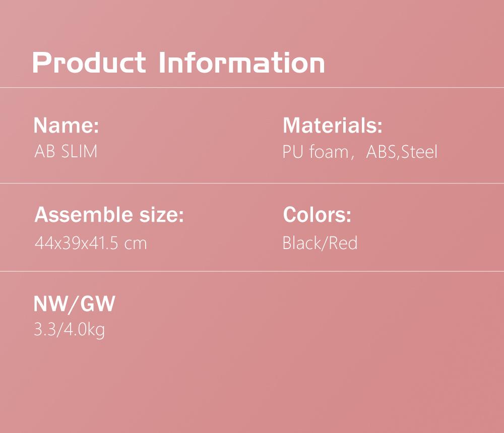
Task: Click the word "Red" under Colors
Action: tap(344, 243)
